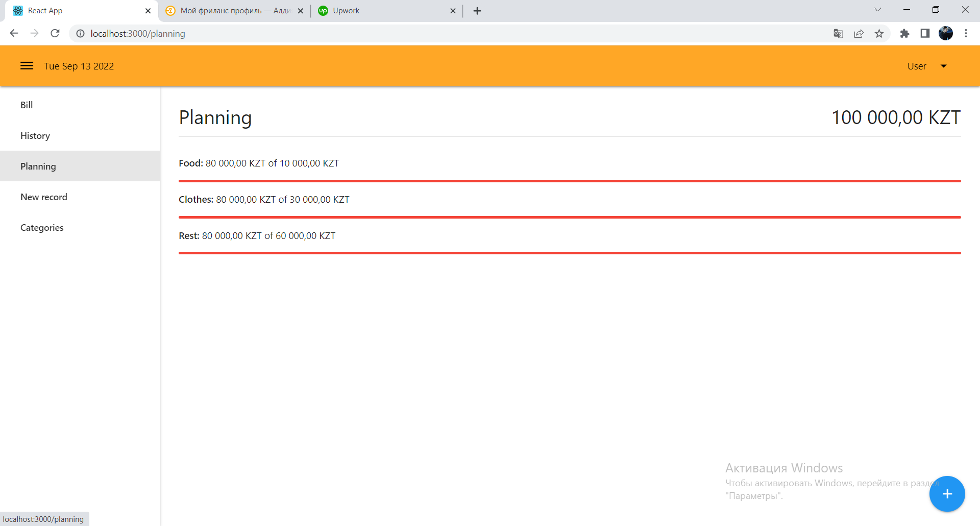Image resolution: width=980 pixels, height=526 pixels.
Task: Click the User label in header
Action: coord(917,66)
